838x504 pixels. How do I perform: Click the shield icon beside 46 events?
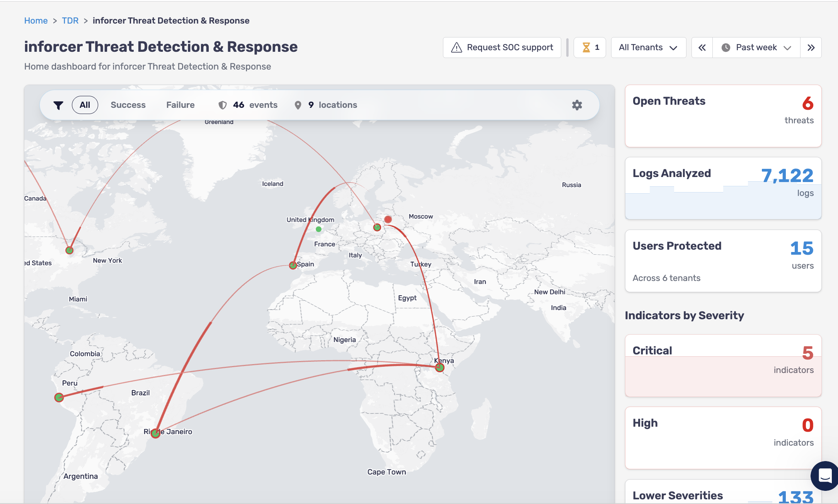223,105
